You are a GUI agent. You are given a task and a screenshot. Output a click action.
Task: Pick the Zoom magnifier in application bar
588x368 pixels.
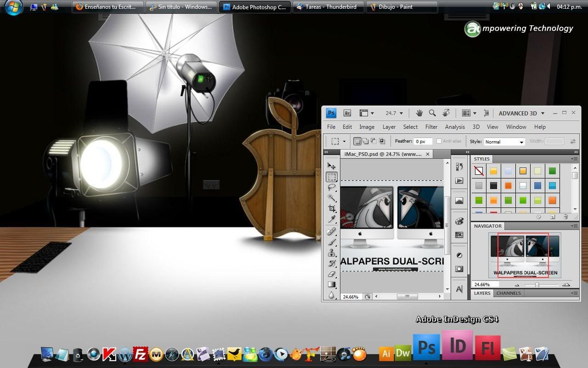point(432,113)
